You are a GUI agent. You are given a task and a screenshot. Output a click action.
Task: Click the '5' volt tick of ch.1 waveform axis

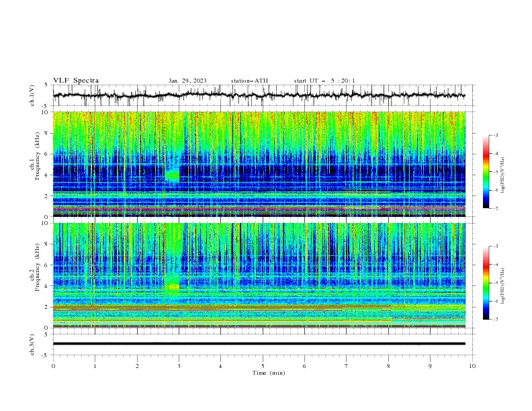(46, 85)
